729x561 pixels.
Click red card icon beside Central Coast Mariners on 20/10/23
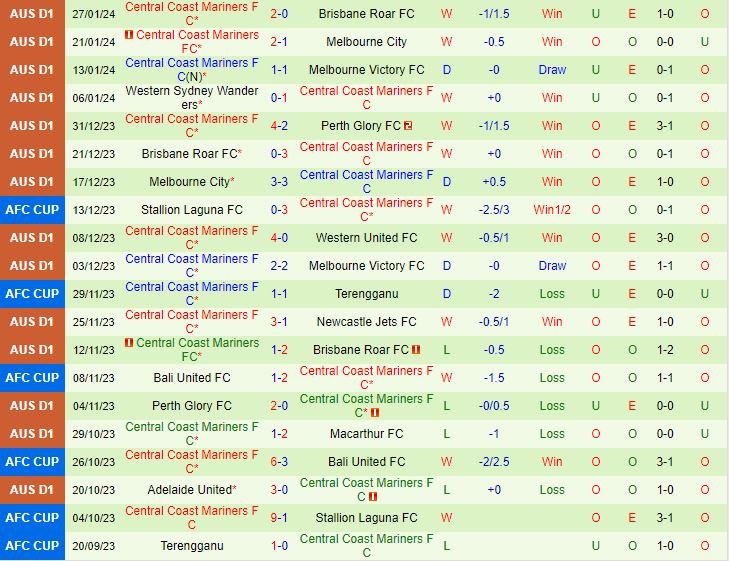point(373,497)
